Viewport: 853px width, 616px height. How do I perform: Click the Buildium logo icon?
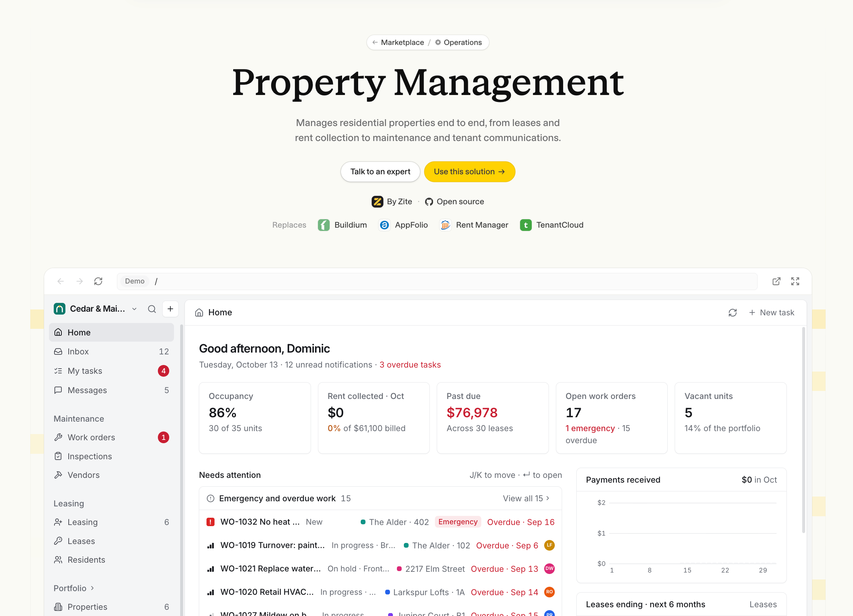pos(324,225)
